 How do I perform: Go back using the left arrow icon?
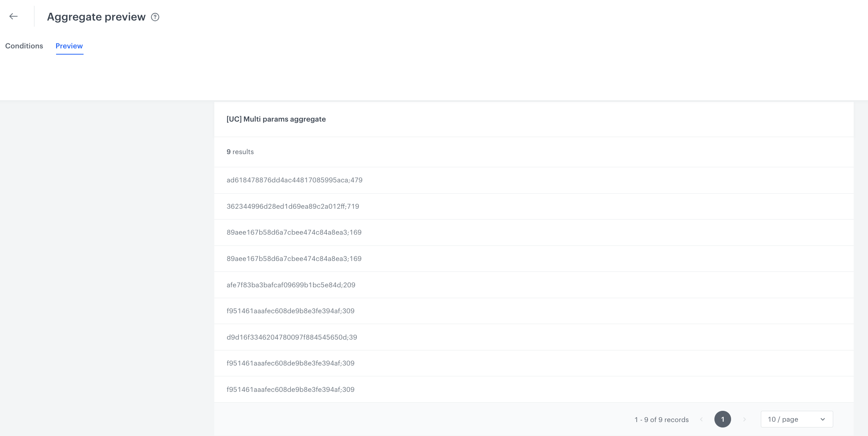(14, 16)
